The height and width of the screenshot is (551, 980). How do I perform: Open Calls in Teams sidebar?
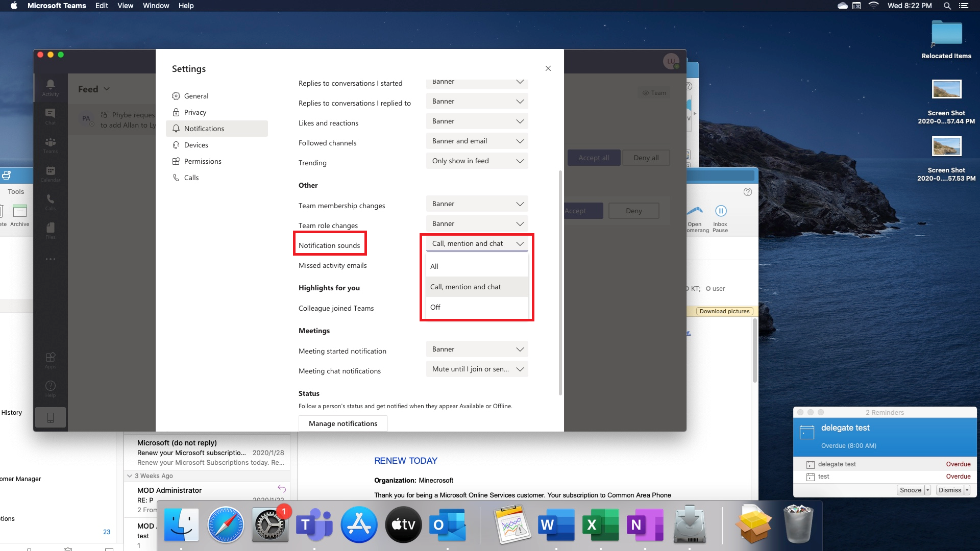pyautogui.click(x=51, y=202)
